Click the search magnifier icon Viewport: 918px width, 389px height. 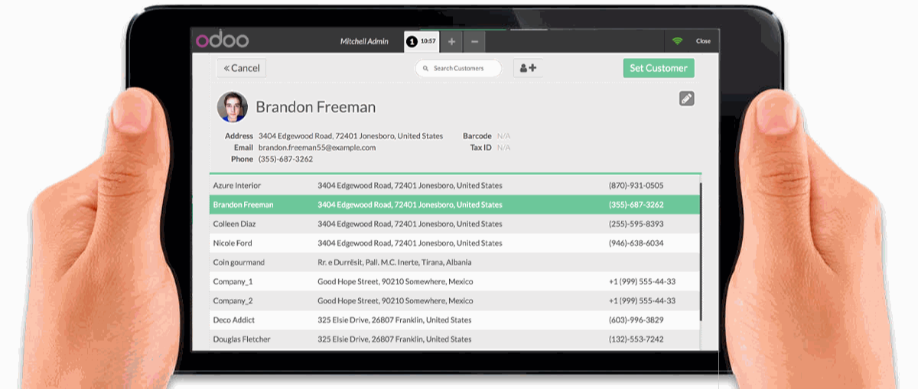click(426, 69)
